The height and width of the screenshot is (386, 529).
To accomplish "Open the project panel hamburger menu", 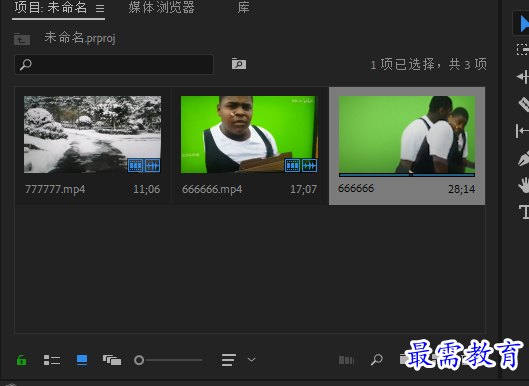I will tap(100, 8).
